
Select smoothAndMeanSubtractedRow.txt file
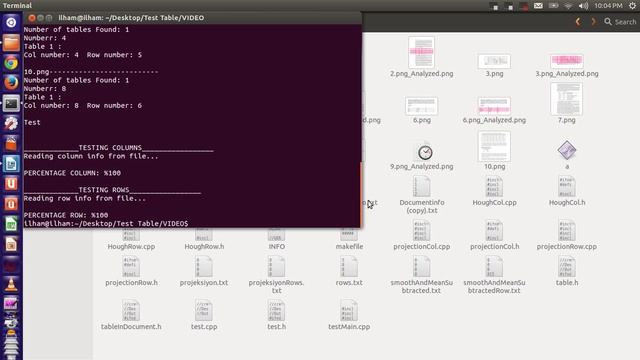pos(494,276)
